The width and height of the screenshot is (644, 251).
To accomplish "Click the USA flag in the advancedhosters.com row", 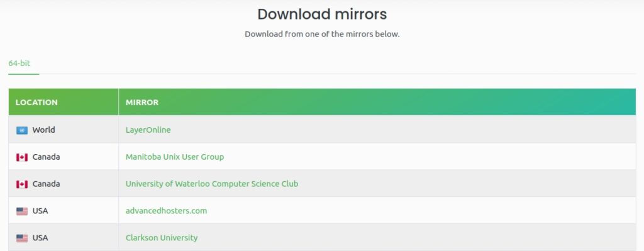I will coord(22,211).
